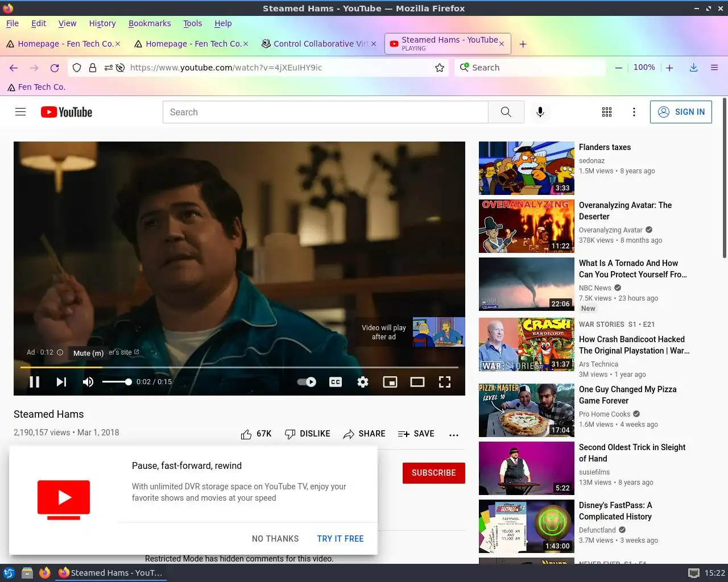Open Firefox View menu

click(67, 23)
